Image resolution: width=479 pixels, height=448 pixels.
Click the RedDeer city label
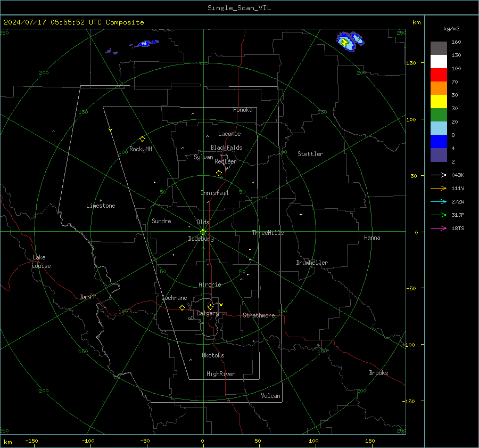tap(226, 161)
